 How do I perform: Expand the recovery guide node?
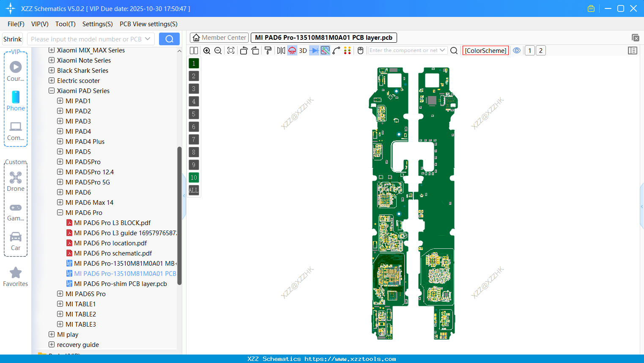[x=52, y=345]
